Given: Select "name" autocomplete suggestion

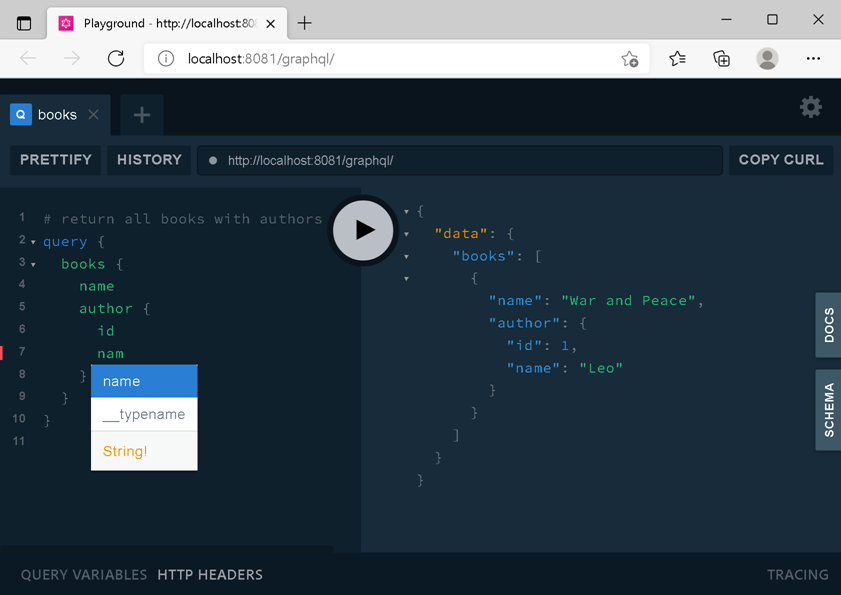Looking at the screenshot, I should [x=144, y=381].
